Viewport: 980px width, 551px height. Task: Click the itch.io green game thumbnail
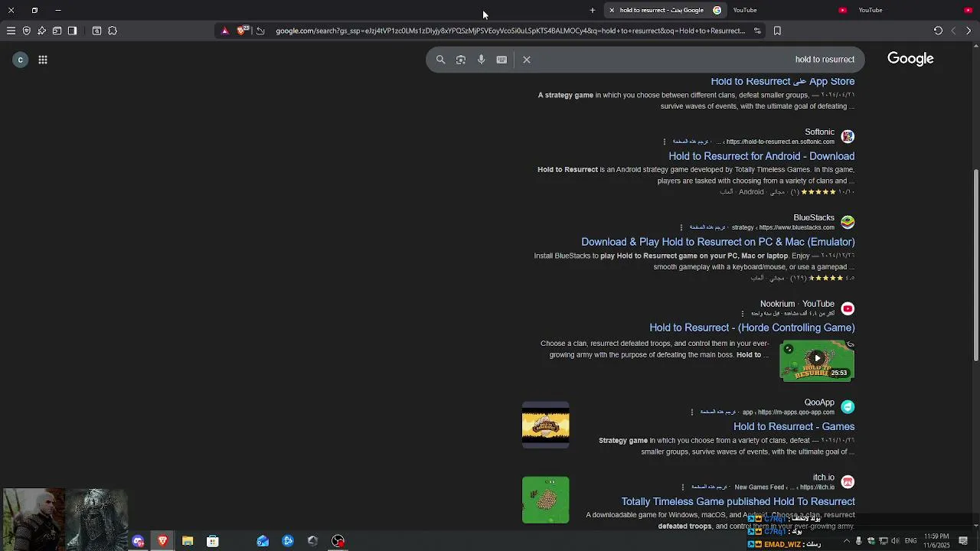click(546, 500)
